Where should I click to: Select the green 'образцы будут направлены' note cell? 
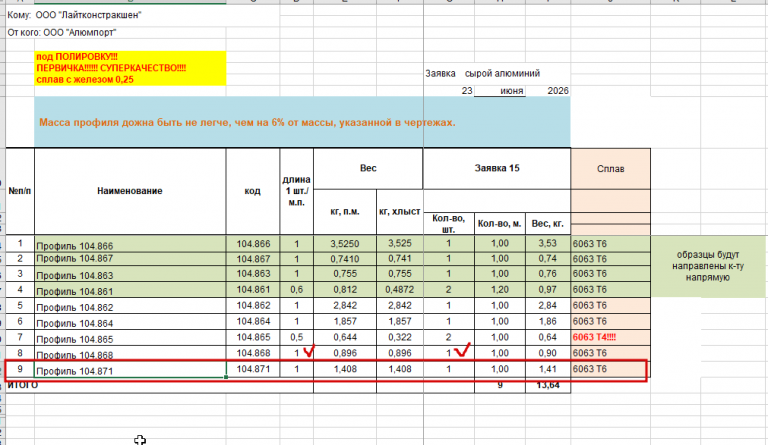click(x=708, y=266)
